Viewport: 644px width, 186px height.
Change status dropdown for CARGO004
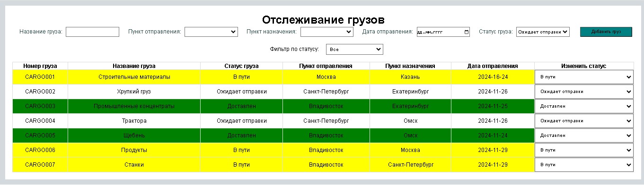pos(584,121)
